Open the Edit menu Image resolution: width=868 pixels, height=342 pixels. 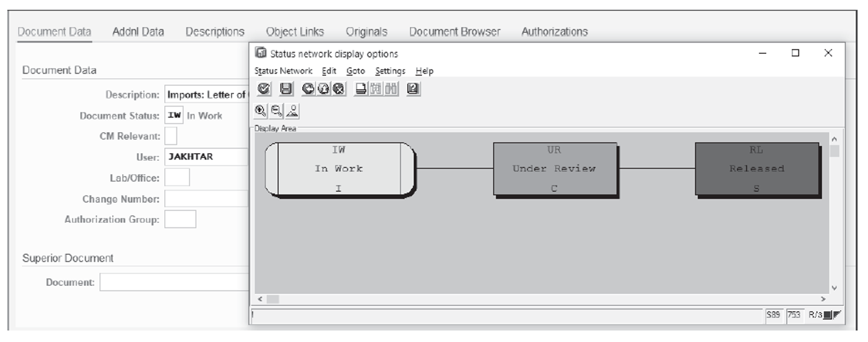click(x=329, y=71)
